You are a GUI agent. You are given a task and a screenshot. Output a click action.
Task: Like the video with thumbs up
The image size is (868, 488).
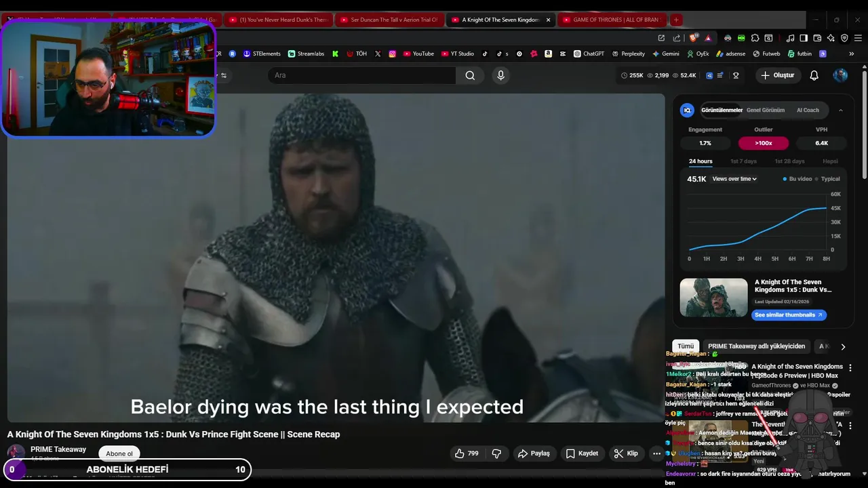coord(467,453)
